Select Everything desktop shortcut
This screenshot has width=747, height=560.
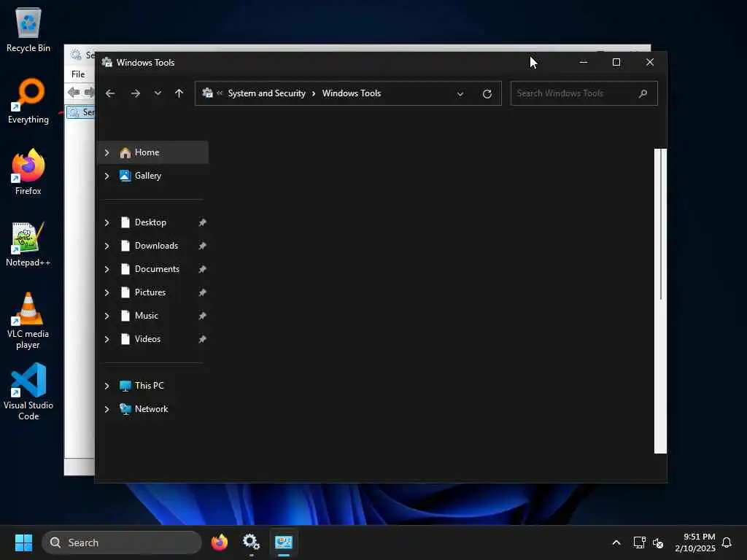tap(28, 101)
